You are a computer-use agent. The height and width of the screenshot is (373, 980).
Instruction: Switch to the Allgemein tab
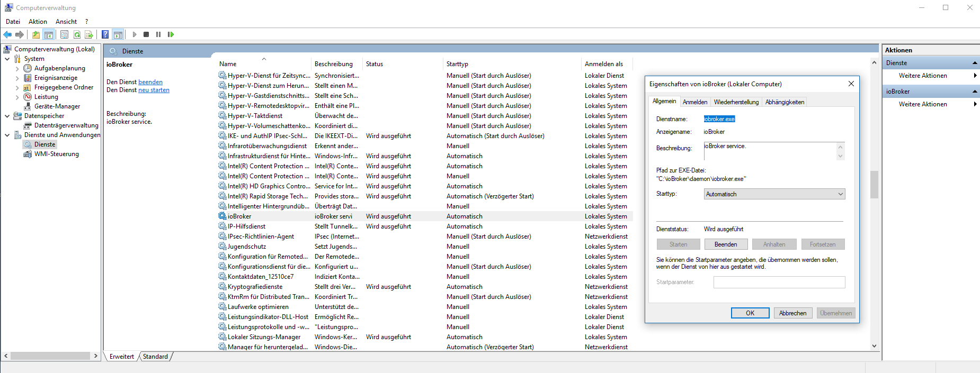click(664, 101)
